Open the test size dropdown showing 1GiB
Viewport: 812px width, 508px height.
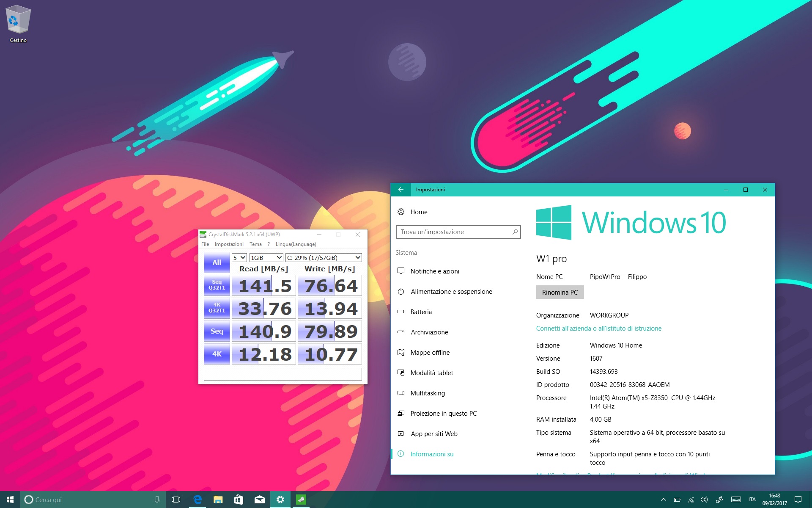pyautogui.click(x=266, y=257)
